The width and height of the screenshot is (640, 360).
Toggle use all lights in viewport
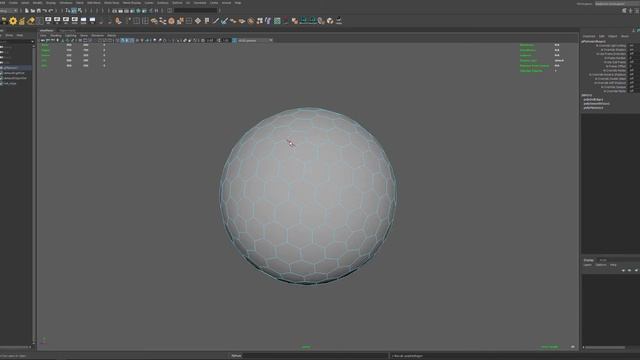point(142,40)
